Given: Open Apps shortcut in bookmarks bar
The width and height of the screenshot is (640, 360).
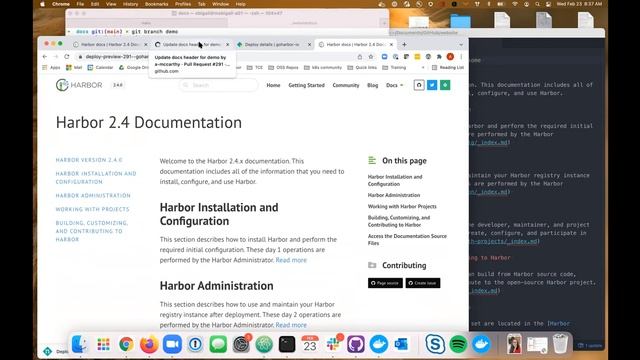Looking at the screenshot, I should tap(51, 67).
